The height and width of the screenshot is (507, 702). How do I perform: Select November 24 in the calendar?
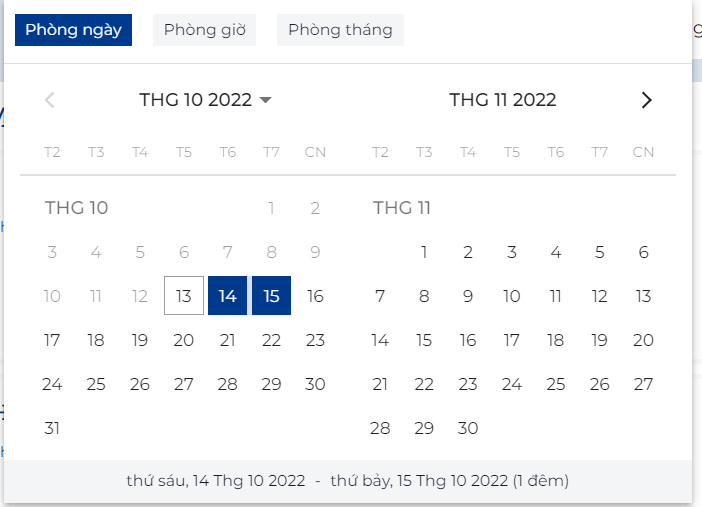point(512,384)
